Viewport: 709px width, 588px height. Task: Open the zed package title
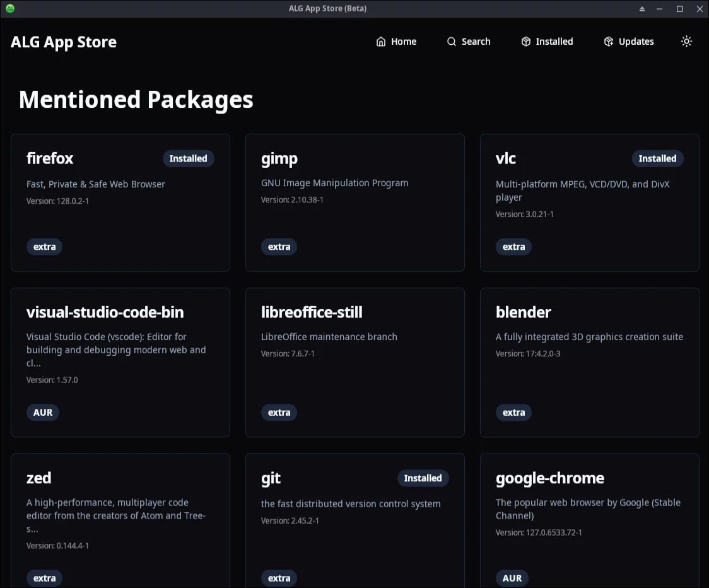pyautogui.click(x=38, y=478)
